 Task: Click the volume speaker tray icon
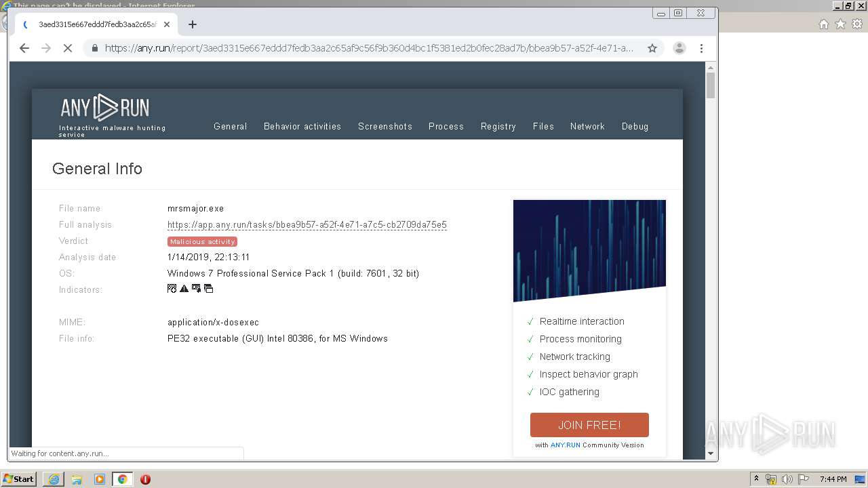(787, 479)
